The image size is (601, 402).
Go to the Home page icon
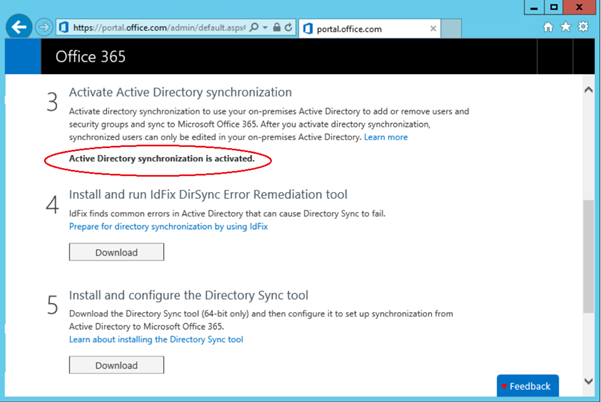pyautogui.click(x=548, y=27)
